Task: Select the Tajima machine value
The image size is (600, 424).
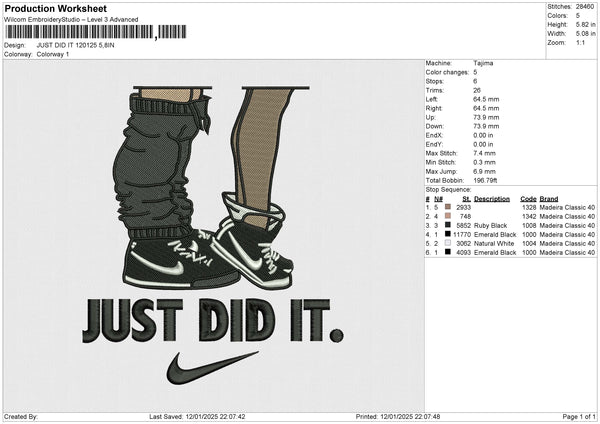Action: click(483, 63)
